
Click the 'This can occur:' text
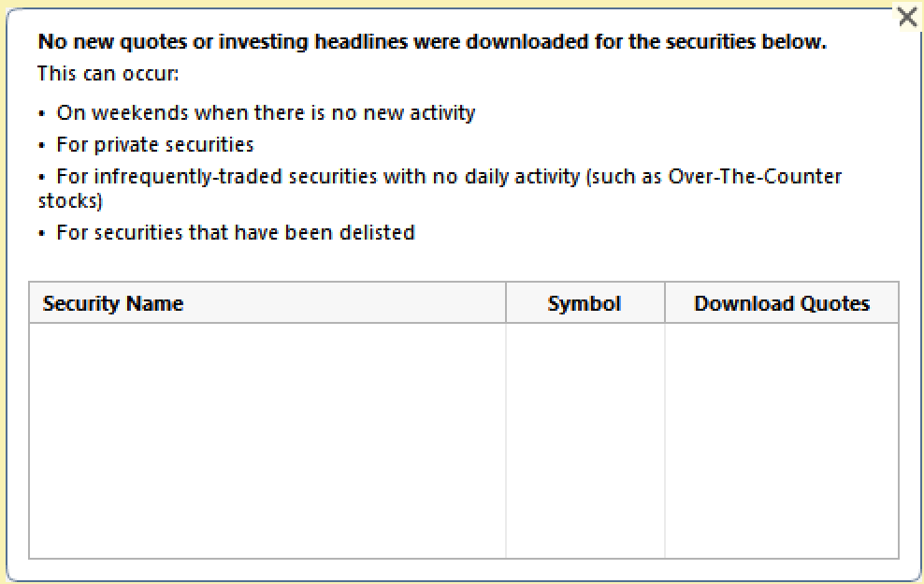108,74
